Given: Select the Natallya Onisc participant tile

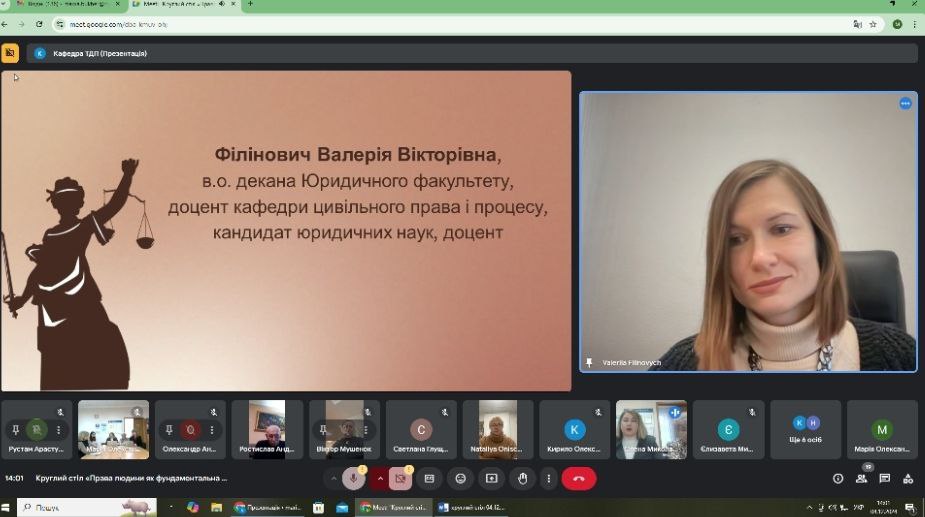Looking at the screenshot, I should [497, 429].
